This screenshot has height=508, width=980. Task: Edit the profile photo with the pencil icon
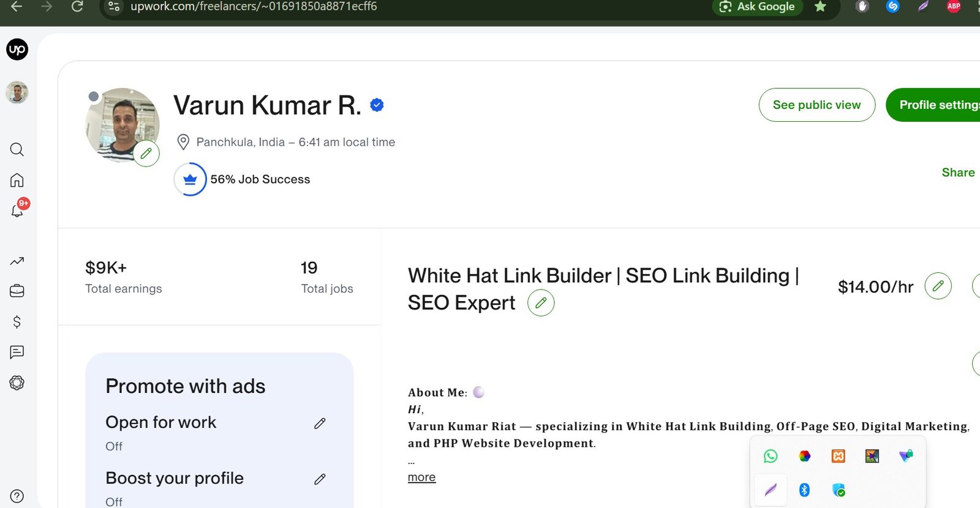(146, 154)
